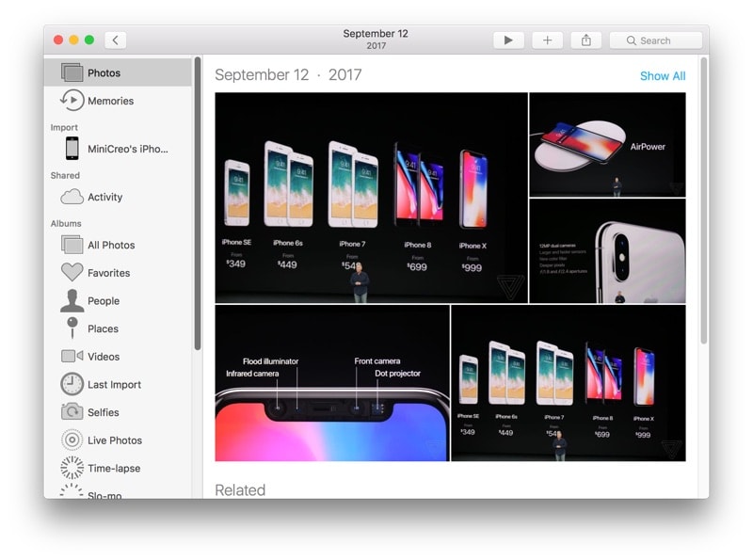Screen dimensions: 753x560
Task: Choose the All Photos album label
Action: click(111, 245)
